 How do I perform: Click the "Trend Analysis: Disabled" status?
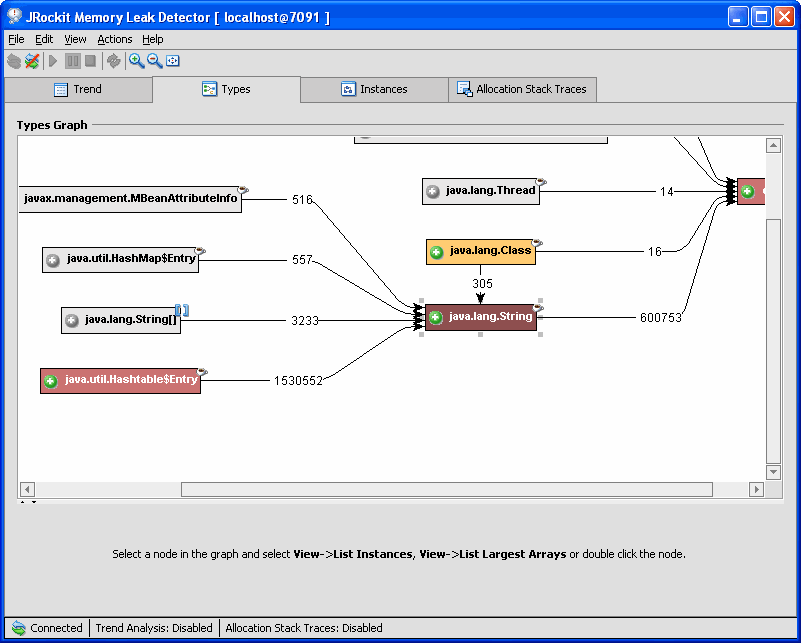click(x=154, y=628)
